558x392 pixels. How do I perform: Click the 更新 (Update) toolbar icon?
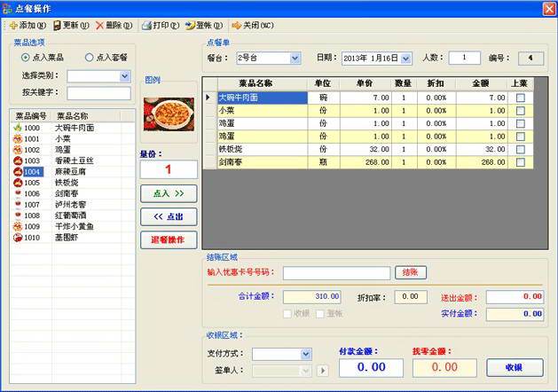[x=57, y=26]
